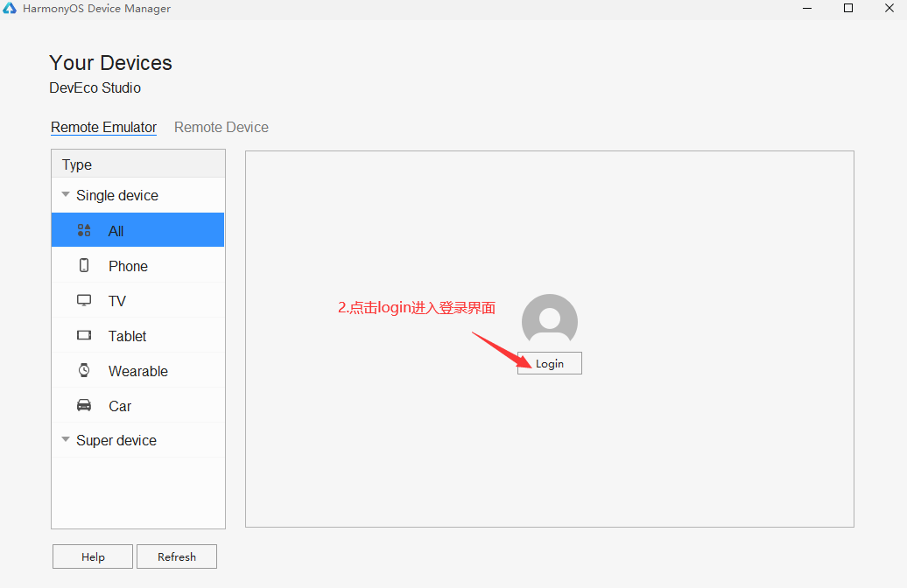The height and width of the screenshot is (588, 907).
Task: Click the All devices grid icon
Action: pyautogui.click(x=84, y=230)
